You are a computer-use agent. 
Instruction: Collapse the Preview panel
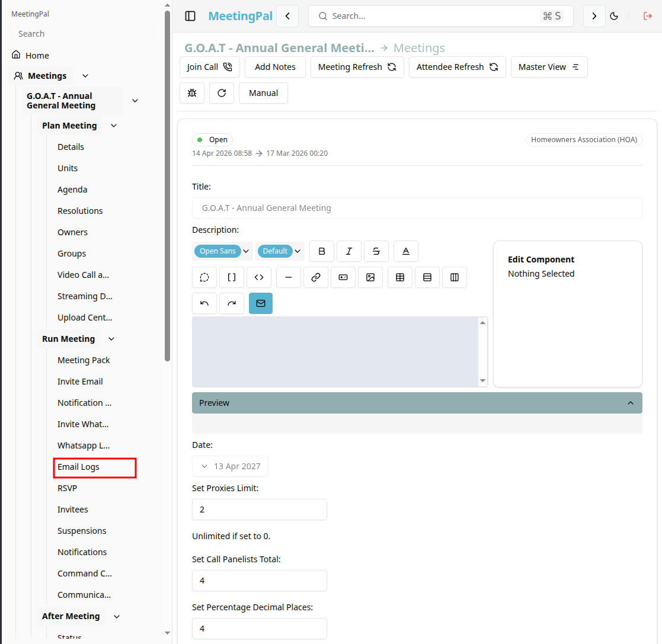pos(417,403)
